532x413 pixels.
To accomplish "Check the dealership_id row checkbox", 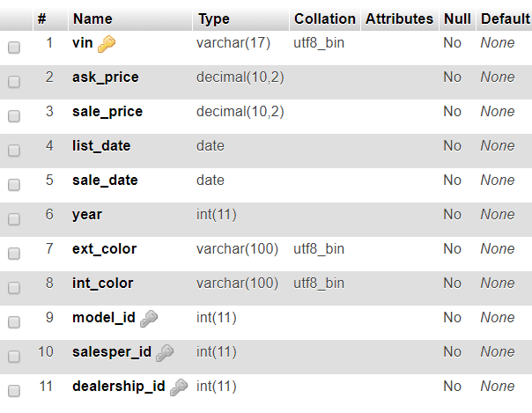I will [x=14, y=391].
